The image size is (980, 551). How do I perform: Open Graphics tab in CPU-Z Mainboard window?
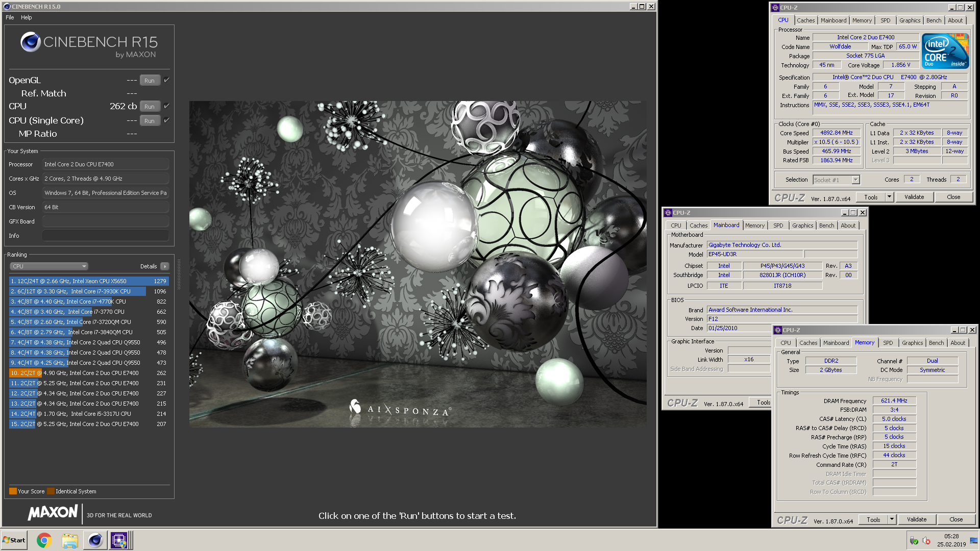pyautogui.click(x=803, y=226)
